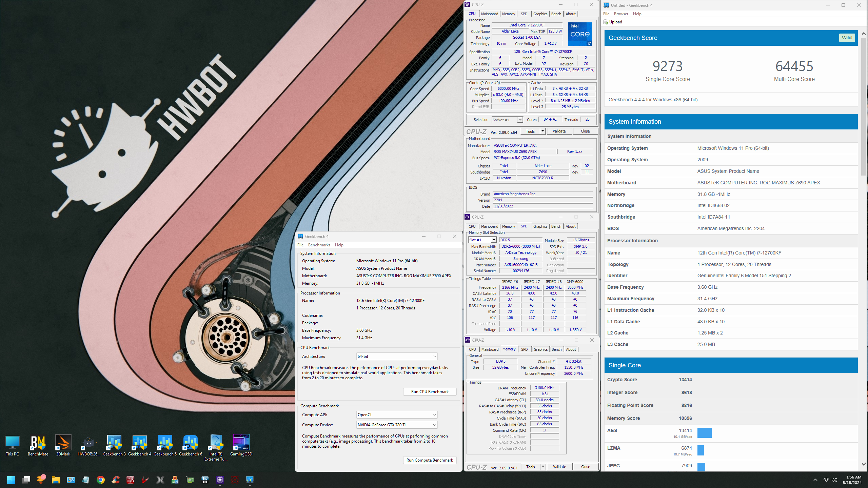Viewport: 868px width, 488px height.
Task: Click Validate in the bottom CPU-Z window
Action: pyautogui.click(x=559, y=467)
